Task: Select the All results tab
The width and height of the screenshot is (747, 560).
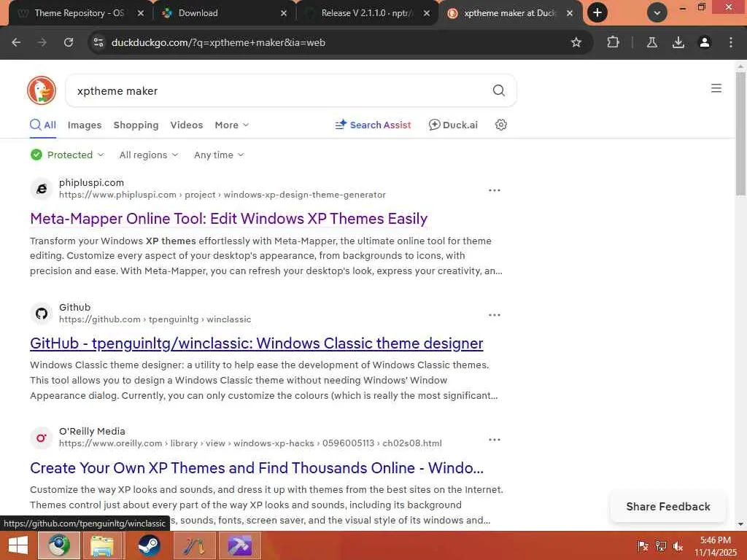Action: tap(43, 125)
